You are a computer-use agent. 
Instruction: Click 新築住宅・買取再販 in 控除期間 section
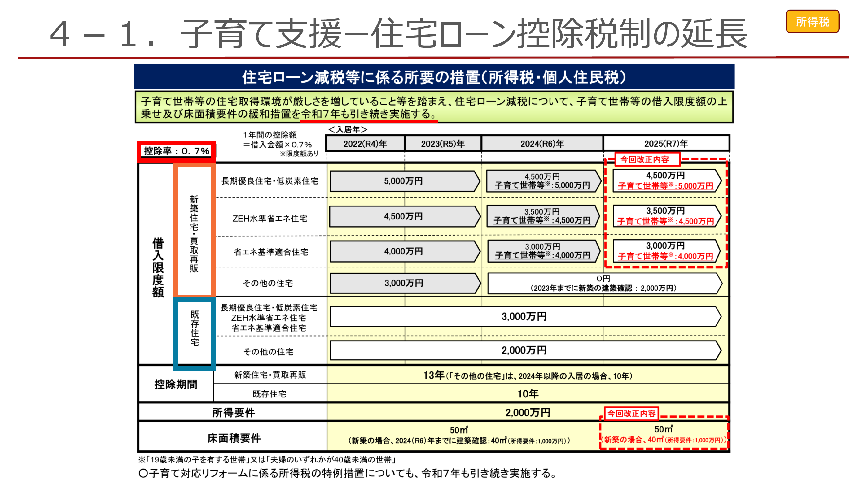click(x=270, y=375)
